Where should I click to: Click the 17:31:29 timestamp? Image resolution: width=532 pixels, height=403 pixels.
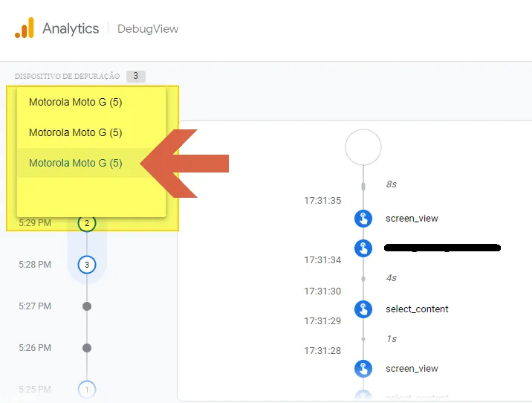(322, 320)
